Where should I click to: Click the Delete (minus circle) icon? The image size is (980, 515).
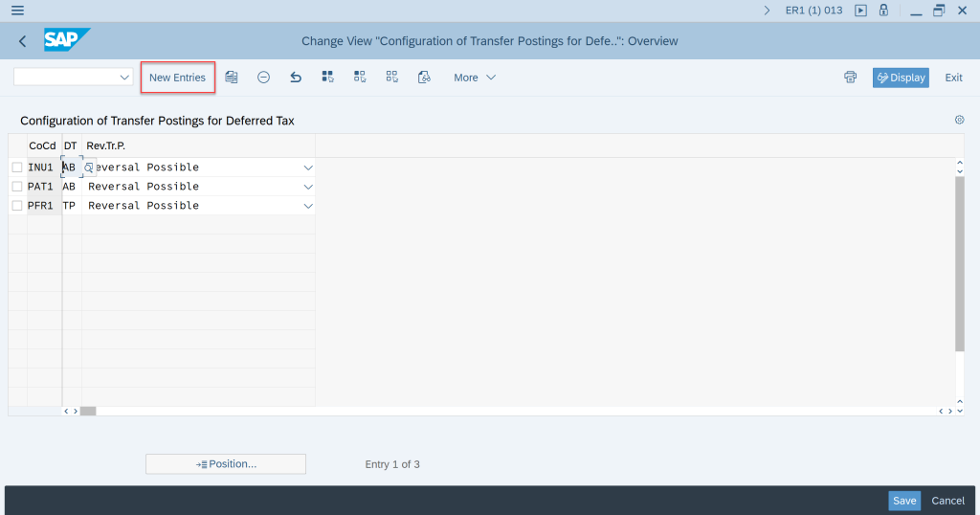pos(264,78)
